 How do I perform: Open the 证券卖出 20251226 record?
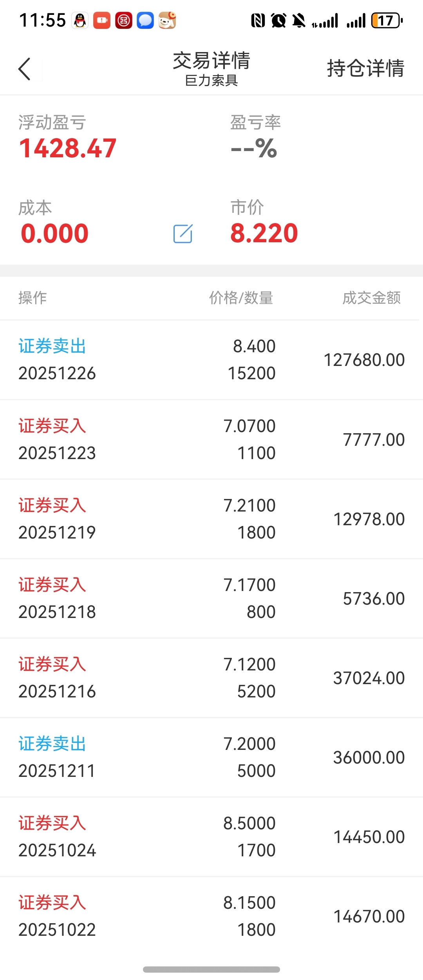(x=211, y=360)
